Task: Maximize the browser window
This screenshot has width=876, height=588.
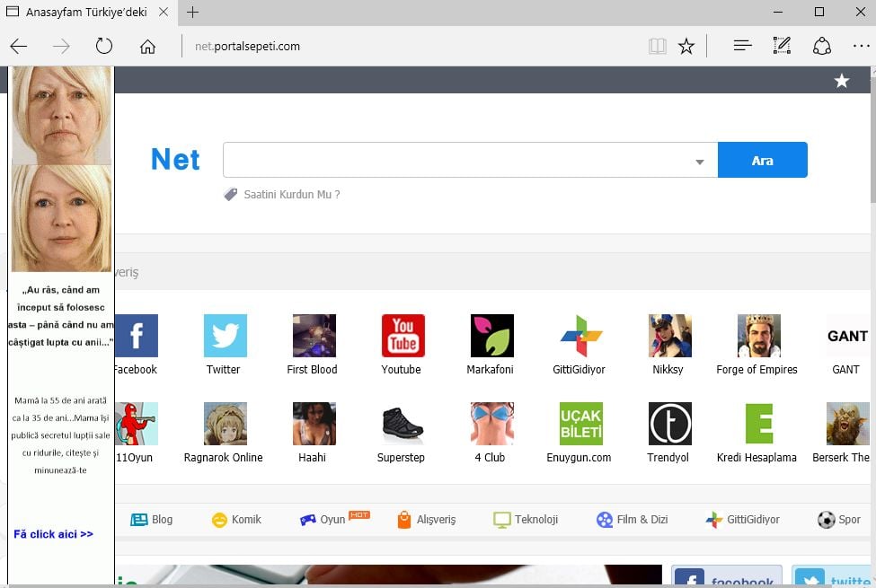Action: click(819, 12)
